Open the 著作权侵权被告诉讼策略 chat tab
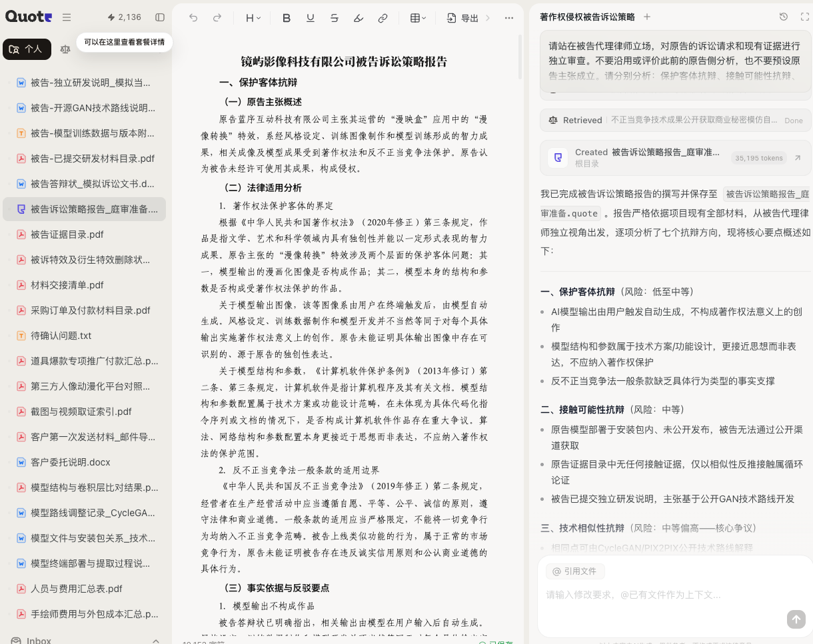The width and height of the screenshot is (813, 644). click(587, 17)
